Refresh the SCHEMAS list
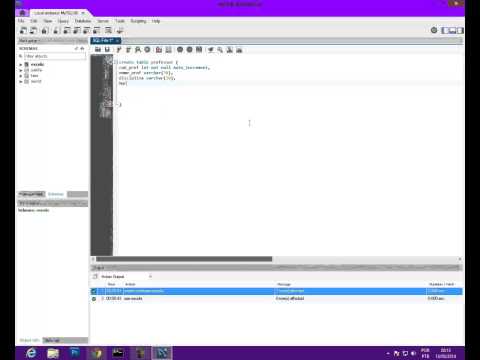Image resolution: width=480 pixels, height=360 pixels. tap(76, 49)
